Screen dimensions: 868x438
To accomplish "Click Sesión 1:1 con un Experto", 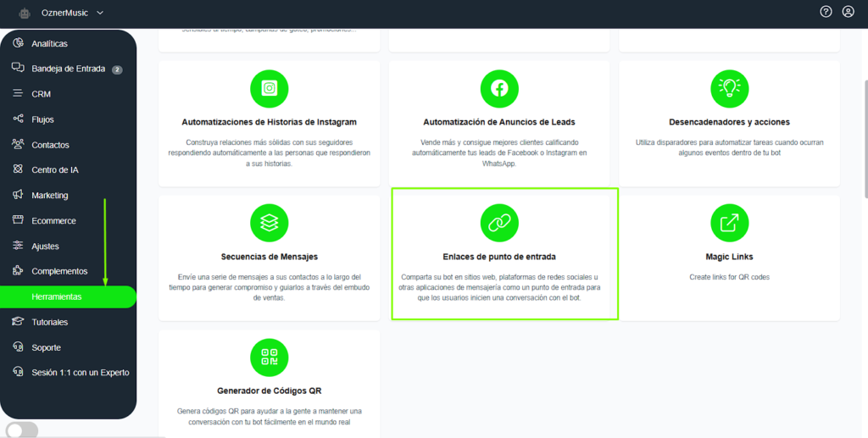I will pos(80,373).
